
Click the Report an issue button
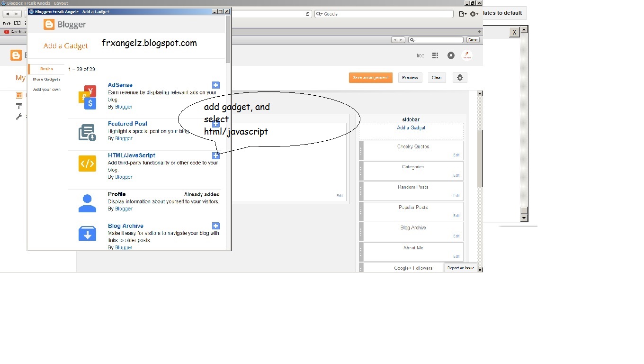(x=461, y=268)
